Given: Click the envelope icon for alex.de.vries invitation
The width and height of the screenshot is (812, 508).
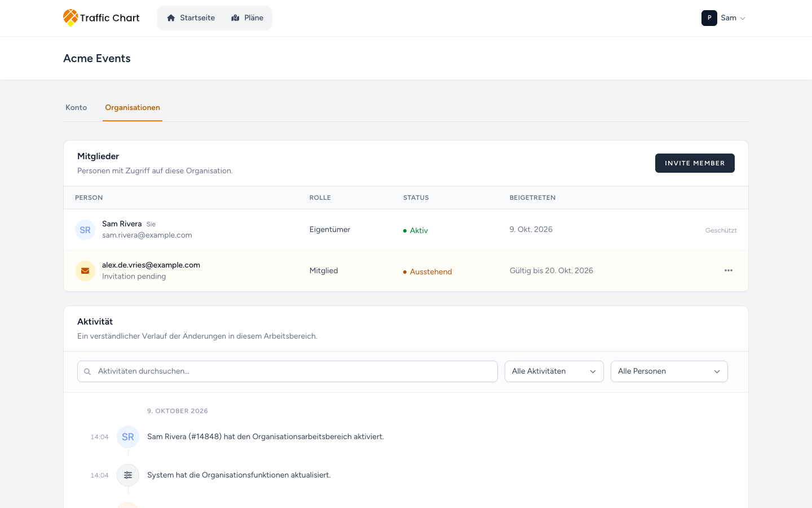Looking at the screenshot, I should [x=85, y=271].
